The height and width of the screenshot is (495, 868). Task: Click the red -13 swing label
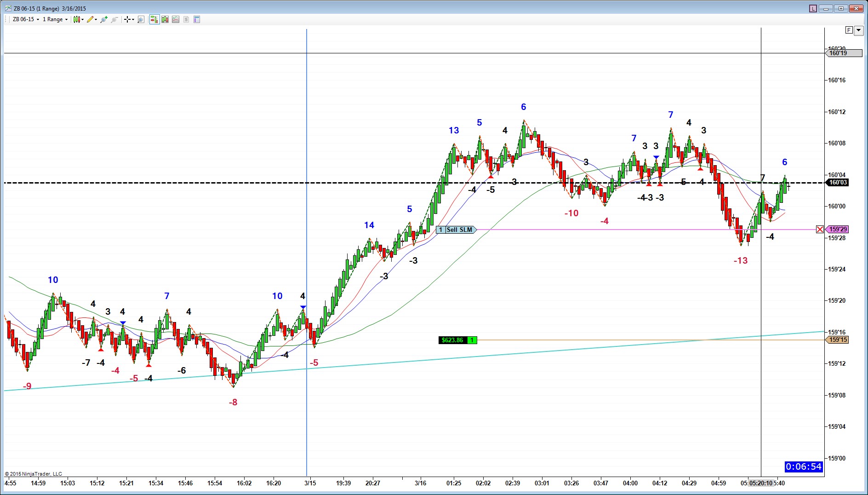click(x=741, y=260)
